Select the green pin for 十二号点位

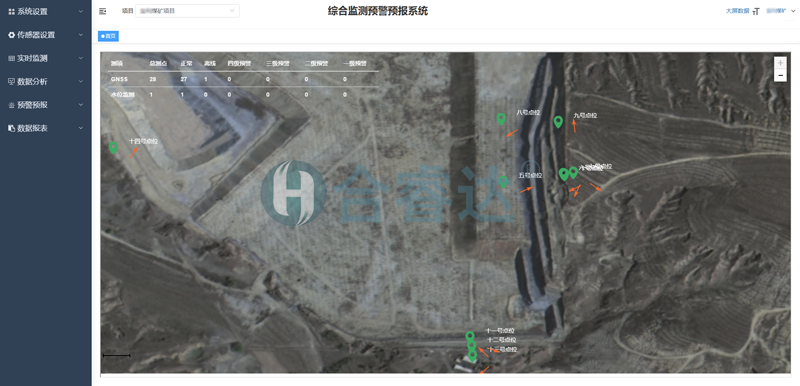point(471,346)
